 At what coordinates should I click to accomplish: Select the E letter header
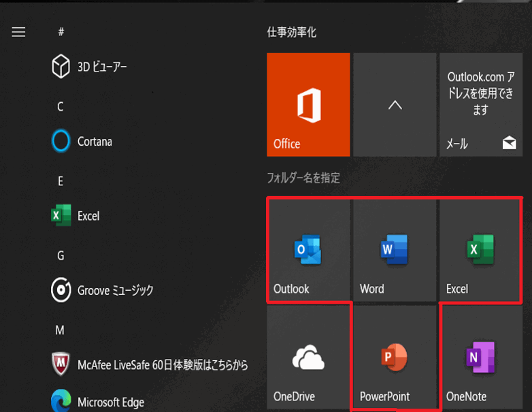tap(61, 181)
